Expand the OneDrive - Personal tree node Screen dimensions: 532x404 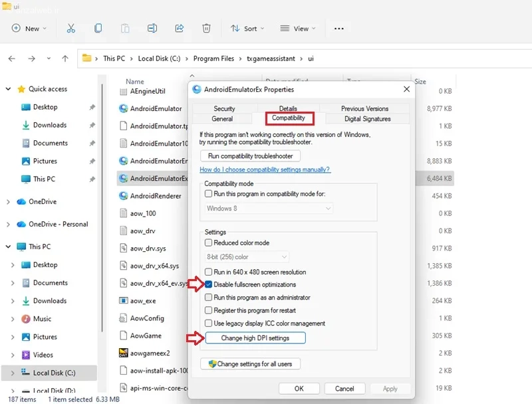tap(8, 224)
